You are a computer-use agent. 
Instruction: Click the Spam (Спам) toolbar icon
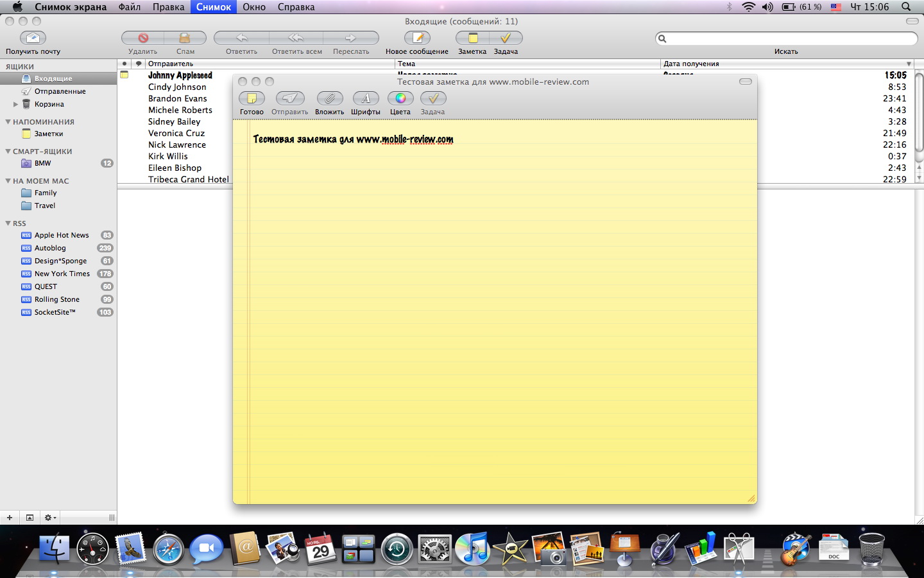point(185,38)
